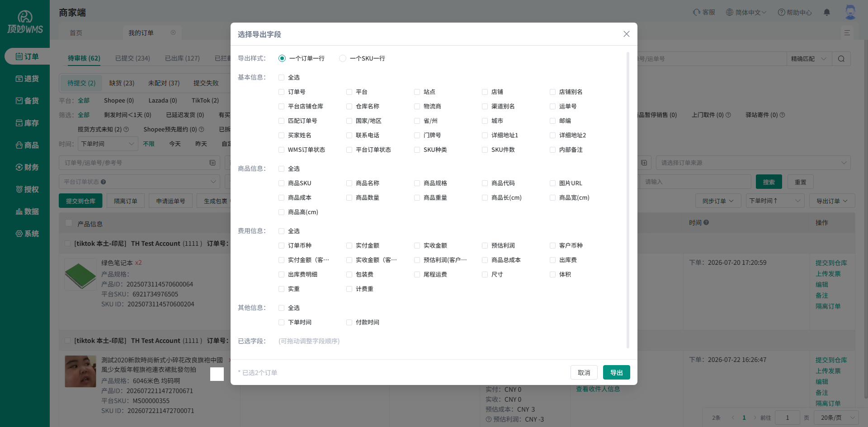Expand the 导出订单 dropdown

click(832, 201)
